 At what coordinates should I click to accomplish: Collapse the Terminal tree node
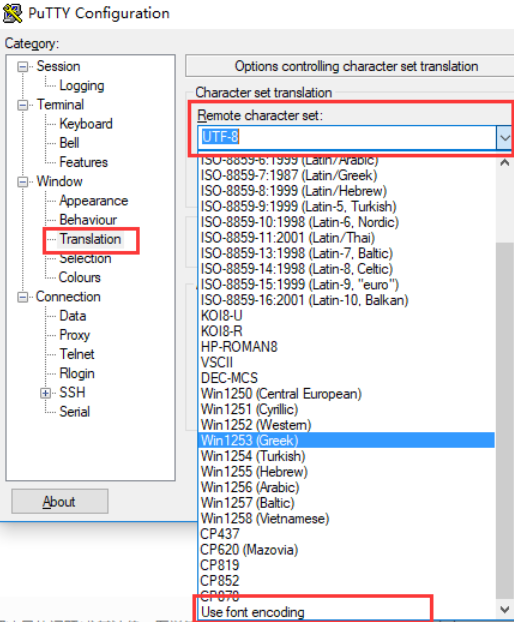(23, 105)
